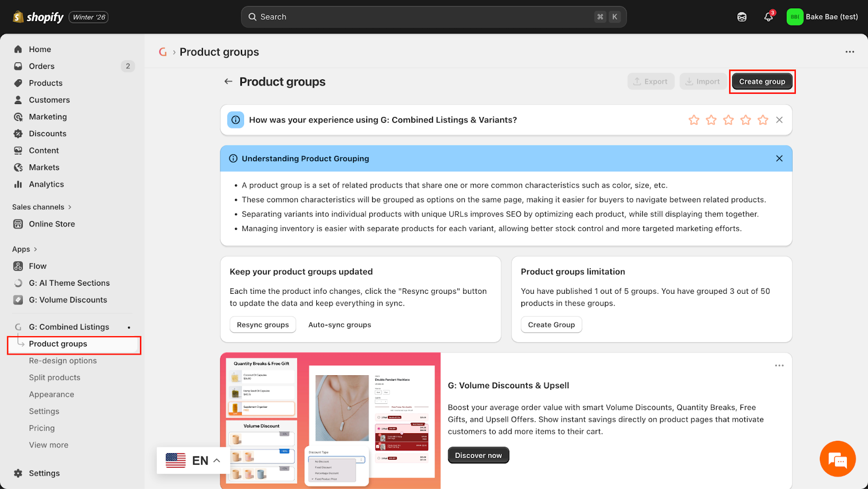
Task: Click the Markets globe icon
Action: (x=18, y=168)
